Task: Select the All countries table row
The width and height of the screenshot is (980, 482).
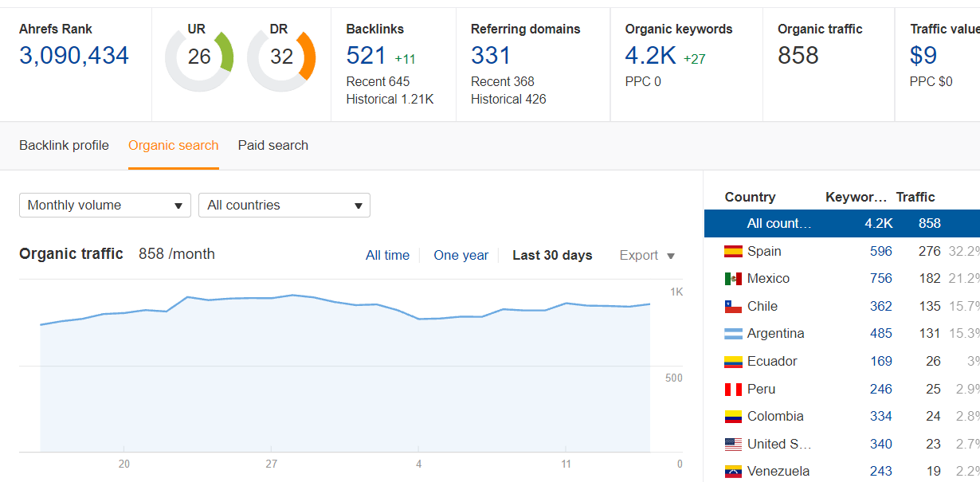Action: [842, 223]
